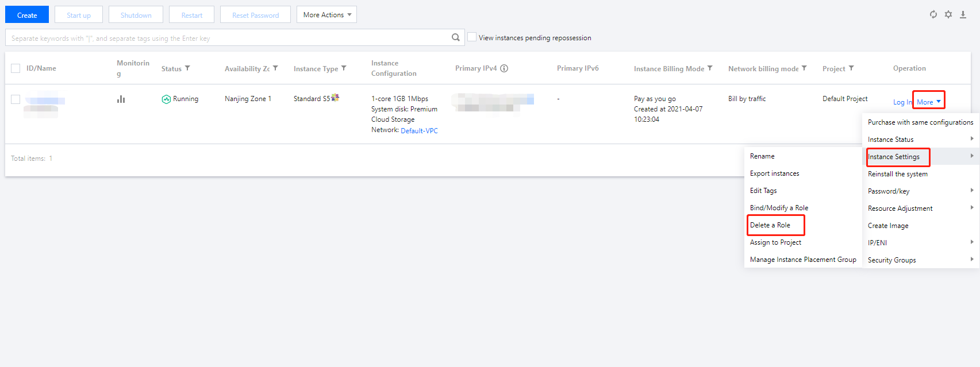The width and height of the screenshot is (980, 367).
Task: Click the Primary IPv4 info icon
Action: 504,68
